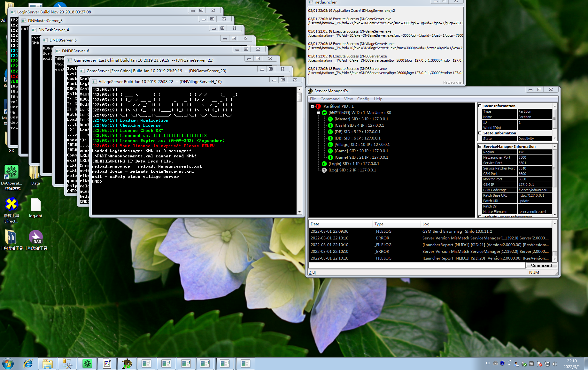Collapse the ServiceManager Information section

(480, 146)
